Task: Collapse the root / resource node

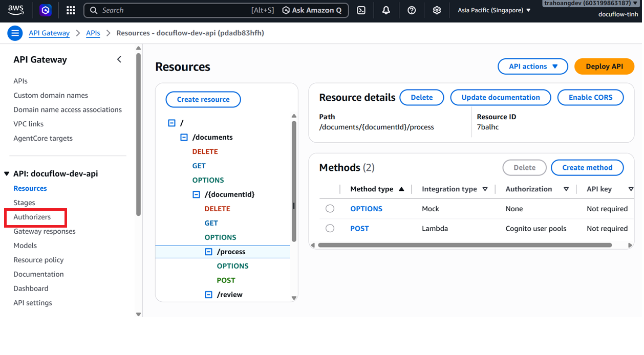Action: [x=171, y=123]
